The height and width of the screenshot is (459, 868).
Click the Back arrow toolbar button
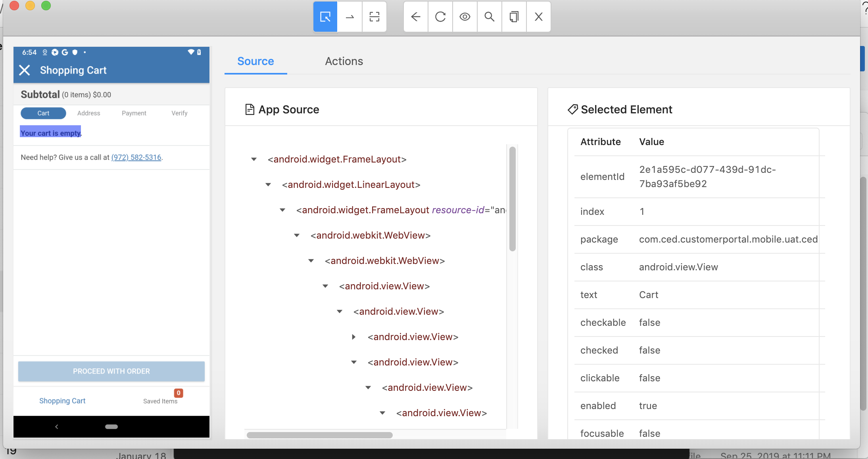416,17
